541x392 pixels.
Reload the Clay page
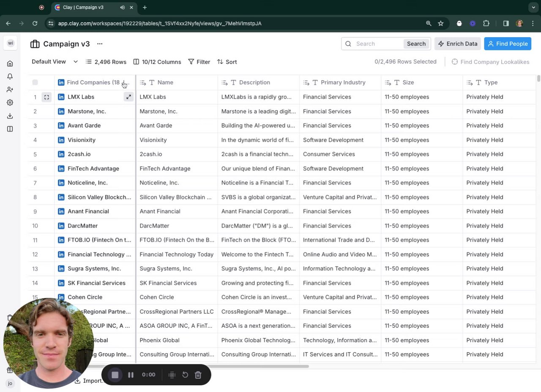point(35,23)
